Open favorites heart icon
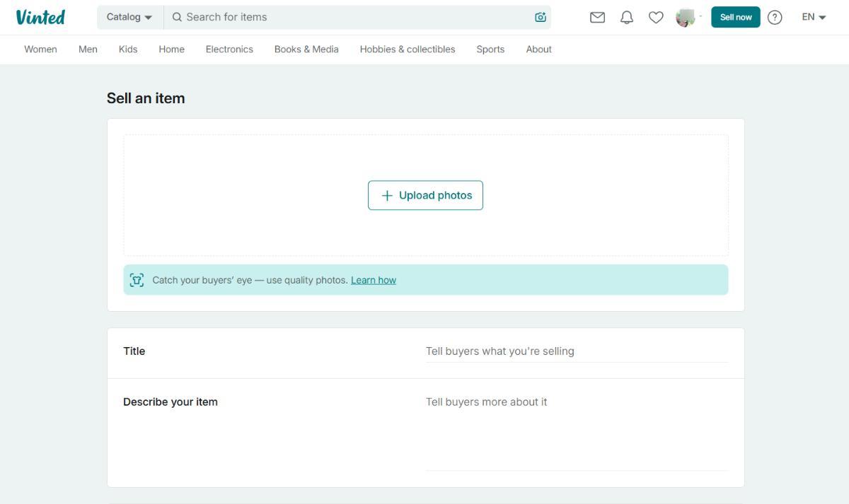 click(x=656, y=17)
